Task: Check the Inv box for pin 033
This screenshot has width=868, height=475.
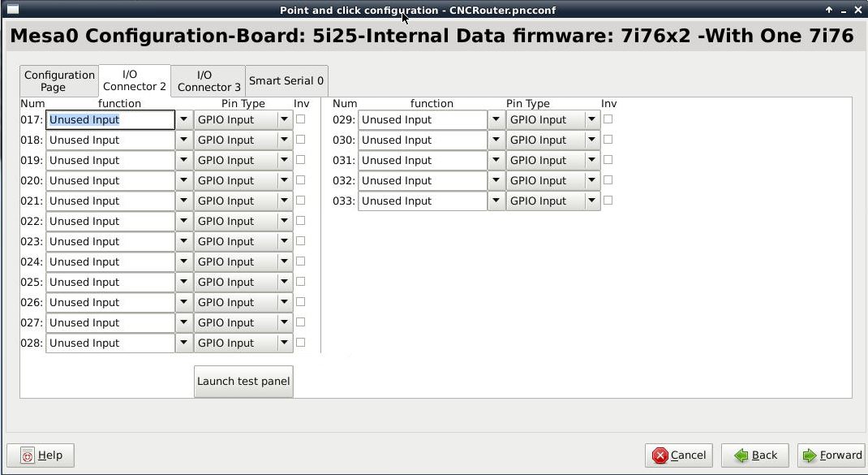Action: pos(608,201)
